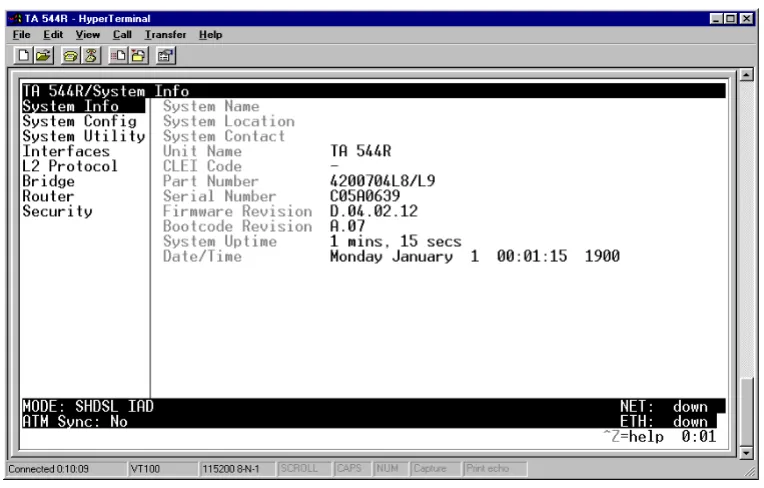
Task: Click the vertical scrollbar thumb
Action: [746, 412]
